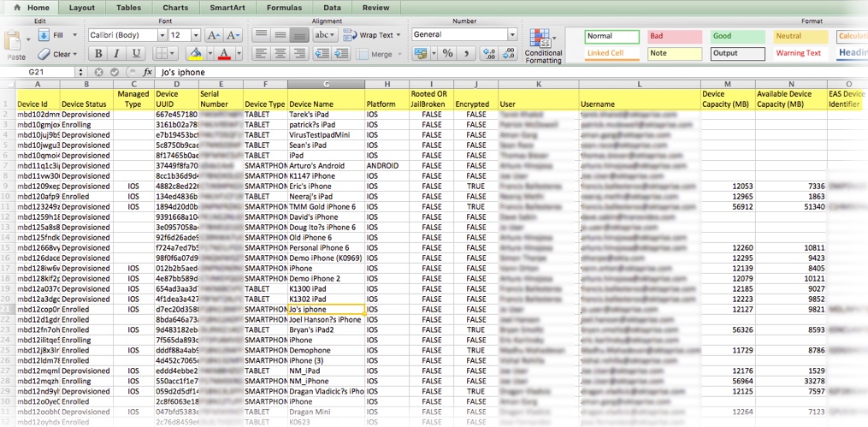This screenshot has height=427, width=868.
Task: Expand the Wrap Text dropdown
Action: click(399, 35)
